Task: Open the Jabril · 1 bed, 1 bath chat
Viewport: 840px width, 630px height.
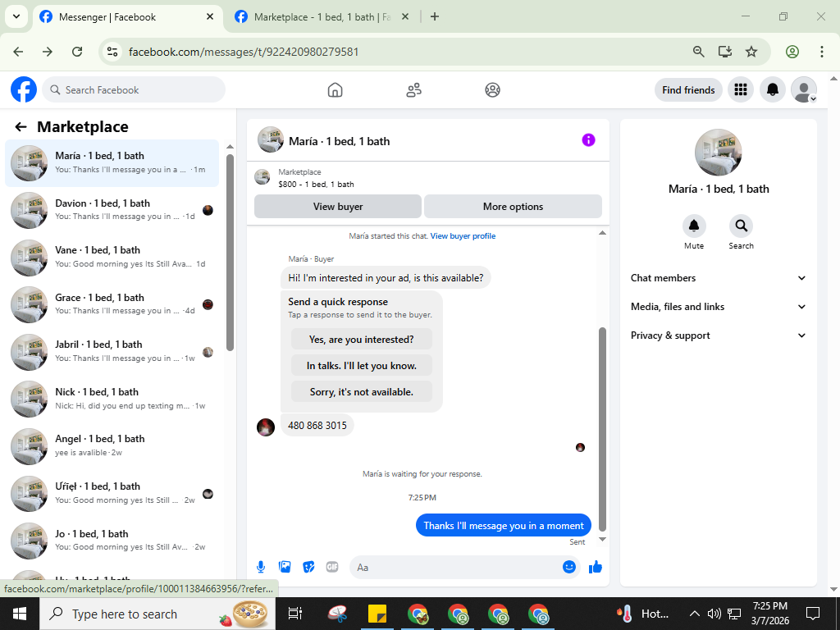Action: [112, 351]
